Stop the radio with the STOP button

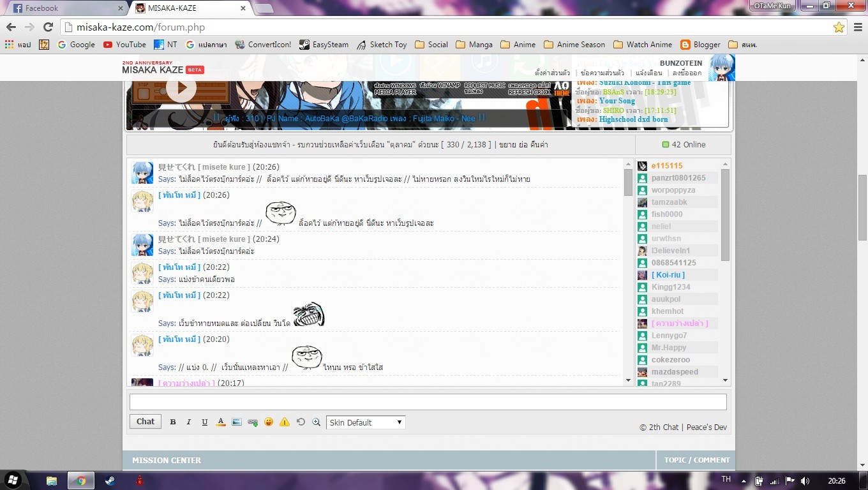[x=144, y=93]
